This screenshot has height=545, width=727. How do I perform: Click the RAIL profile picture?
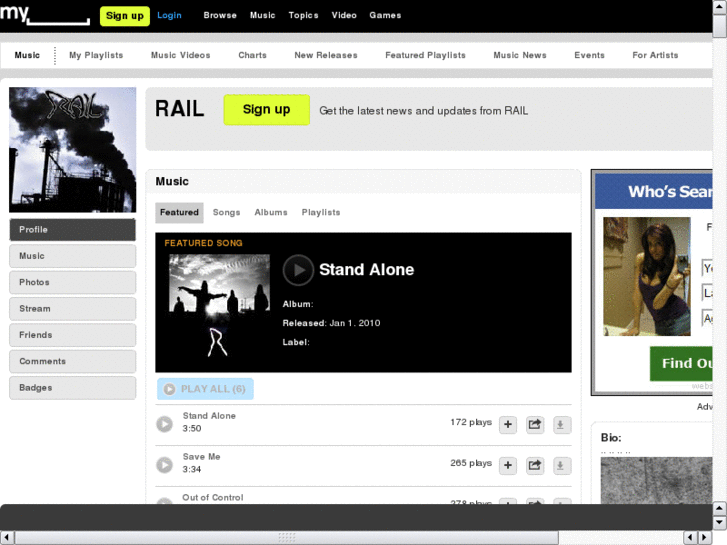[x=72, y=150]
